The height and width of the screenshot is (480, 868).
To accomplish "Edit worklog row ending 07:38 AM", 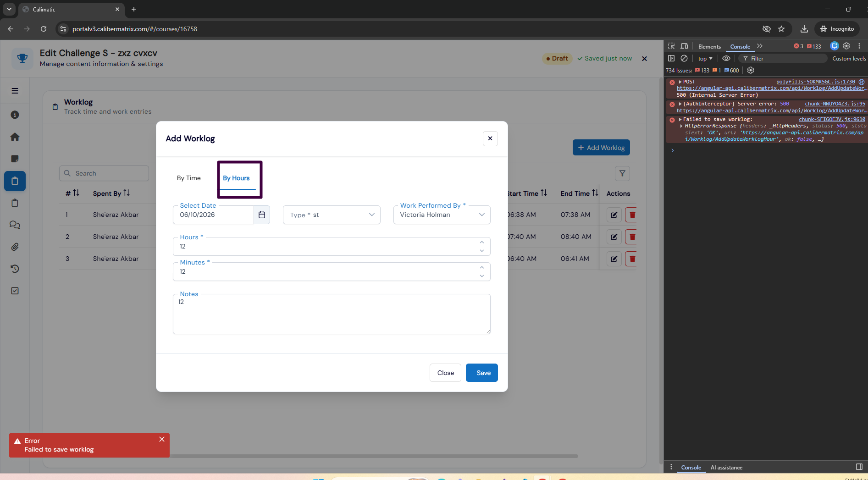I will 614,215.
